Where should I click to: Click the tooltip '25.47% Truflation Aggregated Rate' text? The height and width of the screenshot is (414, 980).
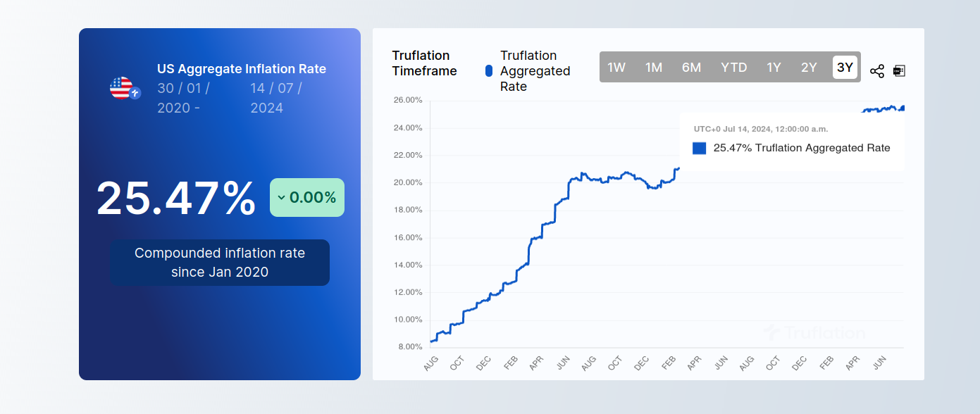coord(802,148)
